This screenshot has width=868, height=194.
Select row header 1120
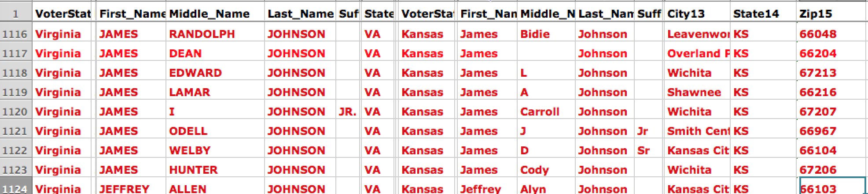pos(15,112)
